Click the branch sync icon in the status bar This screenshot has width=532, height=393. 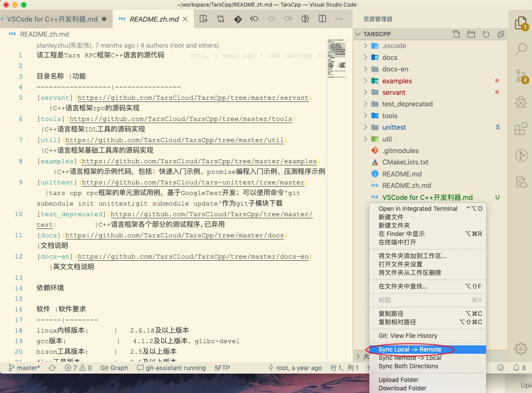(52, 367)
